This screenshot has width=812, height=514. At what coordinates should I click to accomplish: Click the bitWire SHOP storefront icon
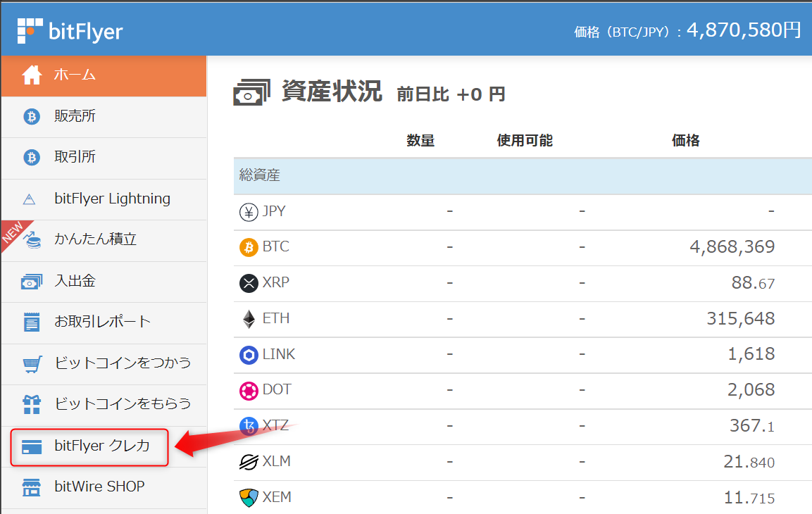[x=32, y=487]
